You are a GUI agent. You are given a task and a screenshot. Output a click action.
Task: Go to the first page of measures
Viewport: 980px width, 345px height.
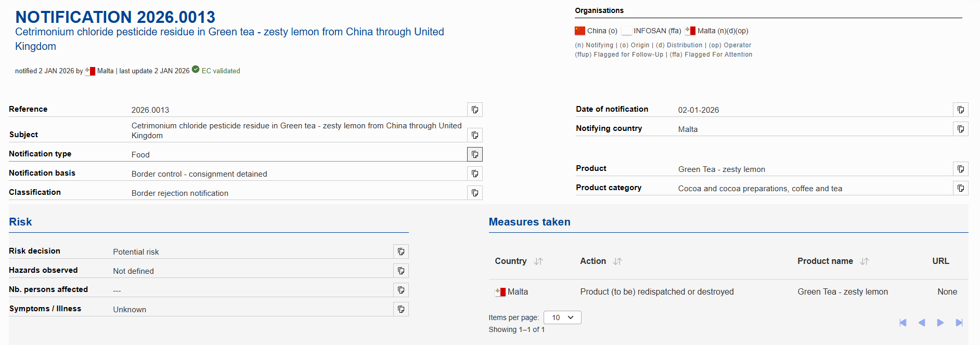click(903, 323)
